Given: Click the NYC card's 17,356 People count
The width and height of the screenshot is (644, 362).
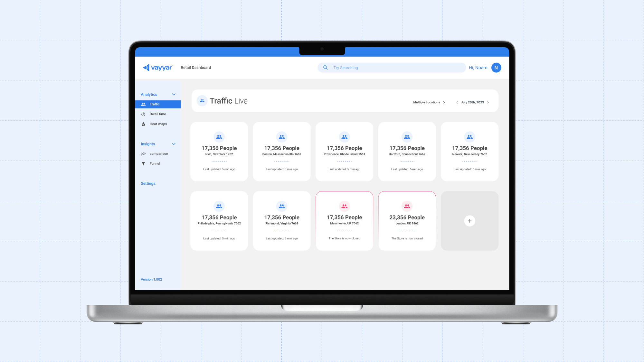Looking at the screenshot, I should click(x=219, y=148).
